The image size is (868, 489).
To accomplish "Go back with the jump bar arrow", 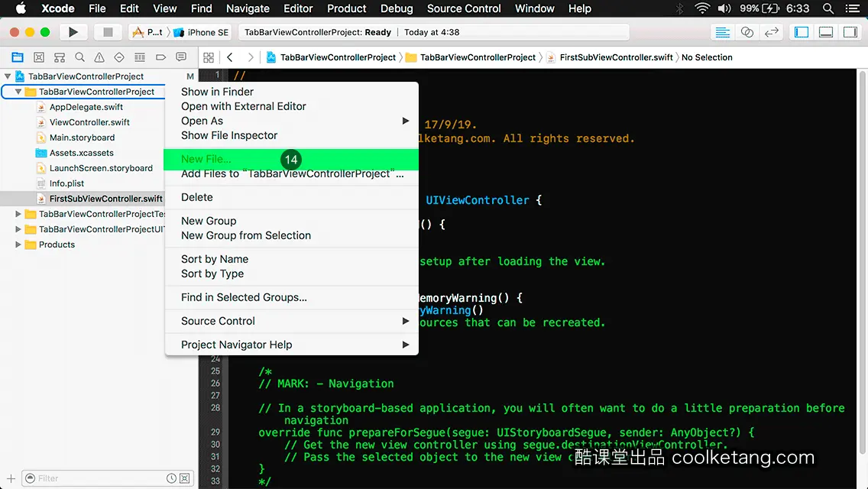I will [230, 57].
